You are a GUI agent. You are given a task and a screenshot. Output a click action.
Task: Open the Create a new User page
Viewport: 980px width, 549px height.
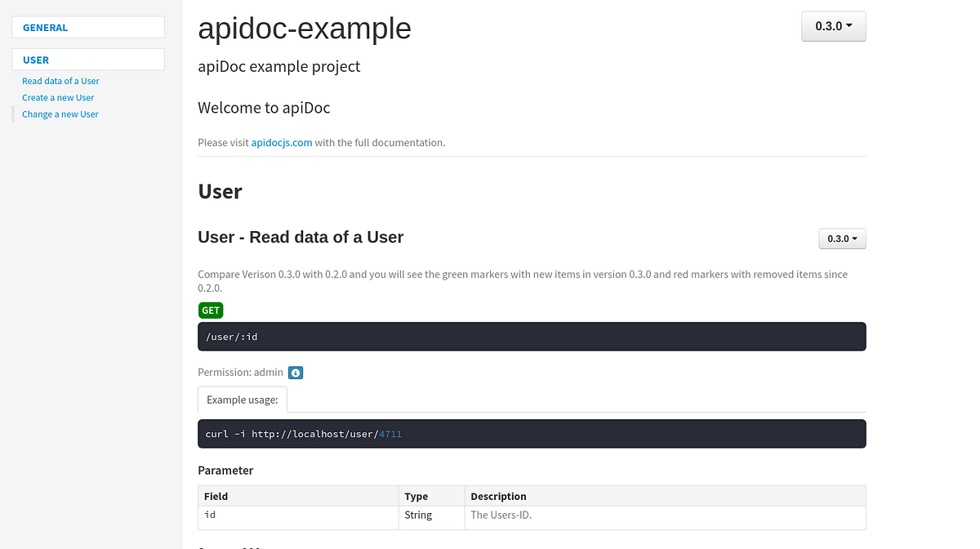(x=57, y=97)
